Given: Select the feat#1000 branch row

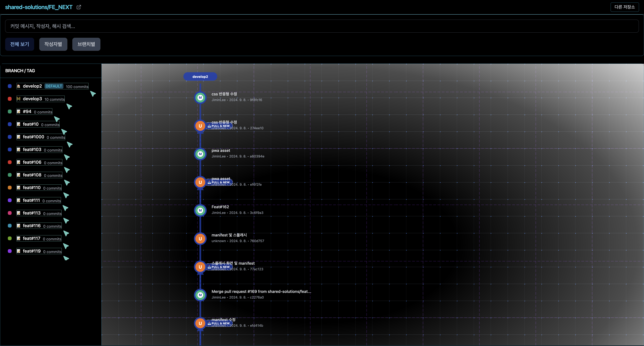Looking at the screenshot, I should [x=41, y=137].
